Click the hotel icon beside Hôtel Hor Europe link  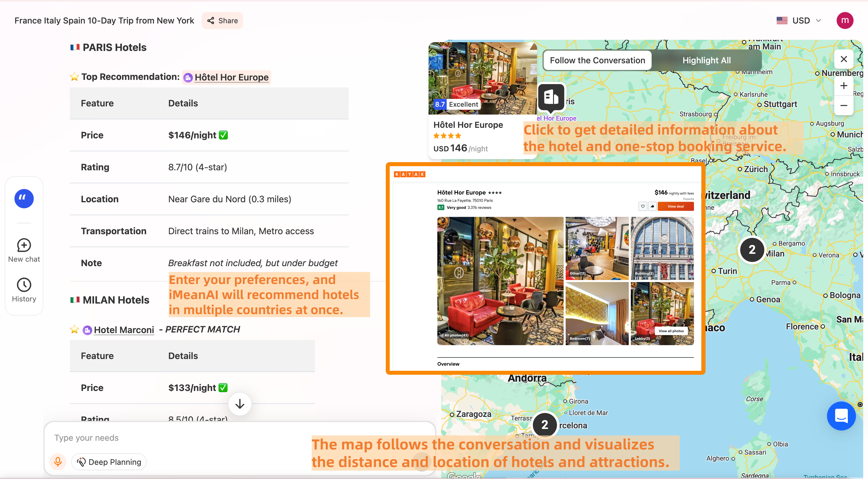[x=188, y=77]
